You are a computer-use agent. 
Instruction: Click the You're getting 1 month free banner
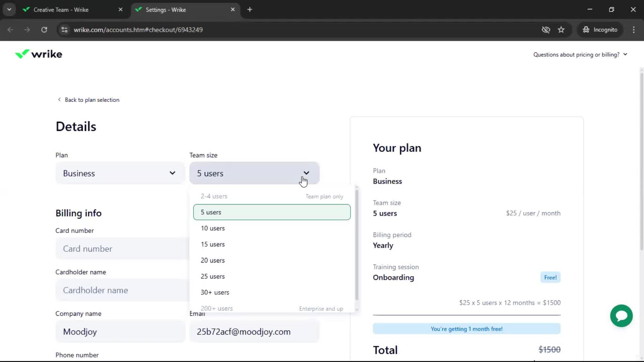click(x=467, y=329)
